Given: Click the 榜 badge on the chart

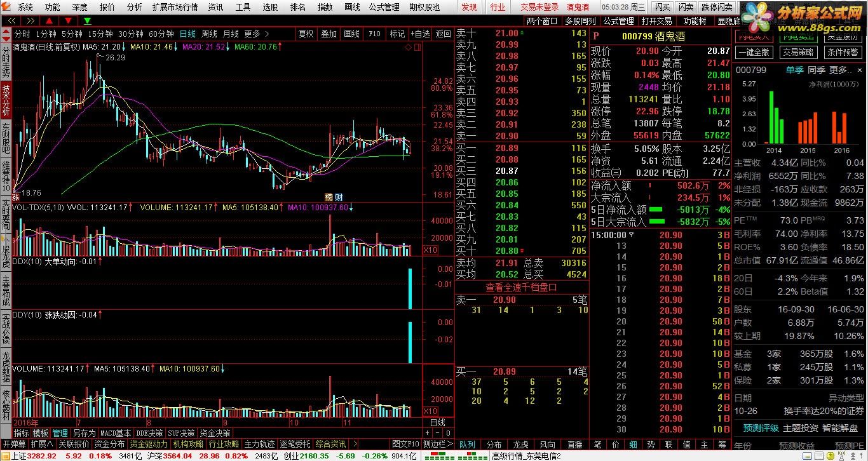Looking at the screenshot, I should coord(329,196).
